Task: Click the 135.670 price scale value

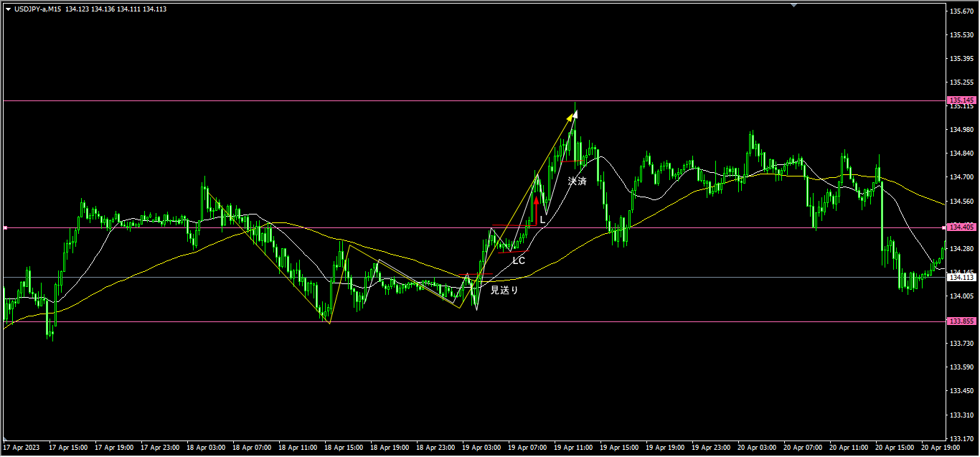Action: (x=961, y=11)
